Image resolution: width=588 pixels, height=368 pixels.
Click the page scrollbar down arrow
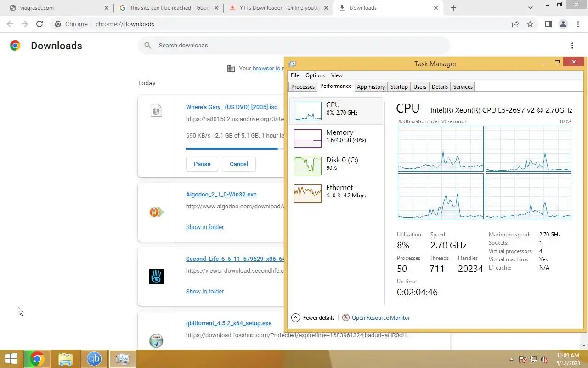coord(584,345)
